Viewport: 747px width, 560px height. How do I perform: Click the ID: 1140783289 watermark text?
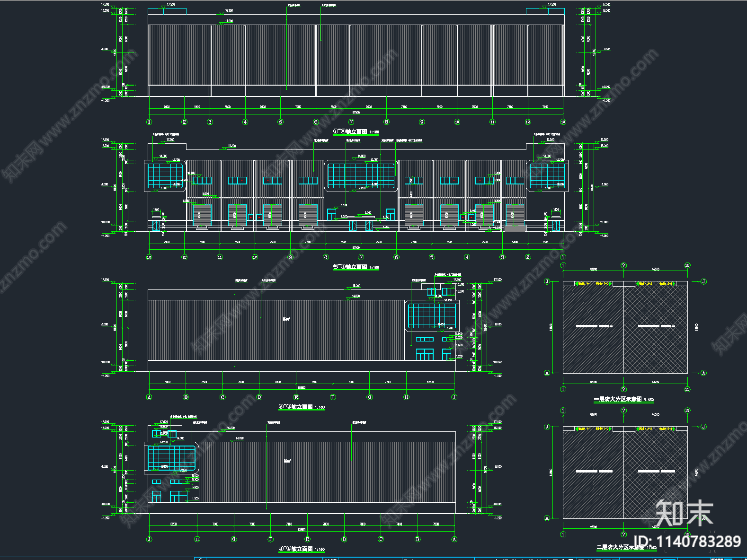687,542
